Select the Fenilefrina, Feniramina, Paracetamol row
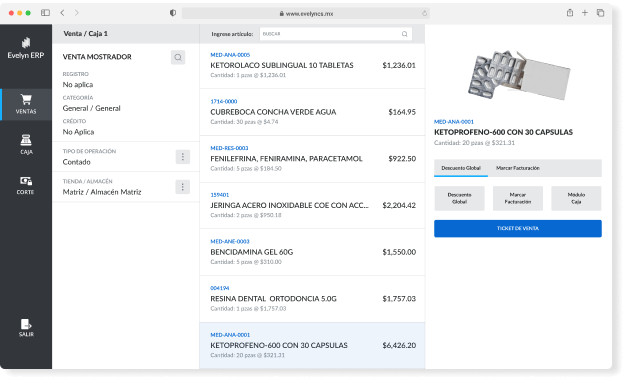The height and width of the screenshot is (381, 626). pyautogui.click(x=312, y=159)
